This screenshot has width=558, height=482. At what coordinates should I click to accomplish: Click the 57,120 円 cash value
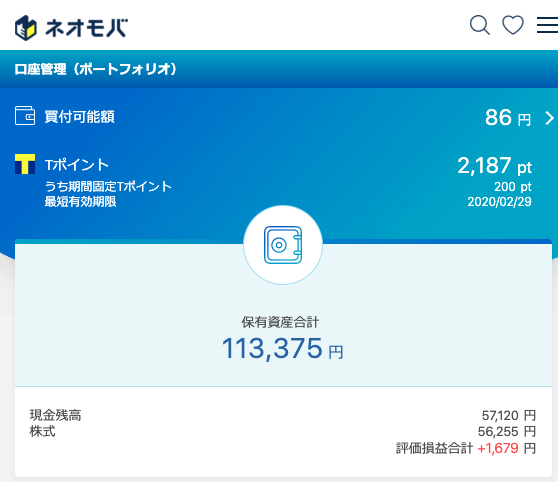pos(509,415)
